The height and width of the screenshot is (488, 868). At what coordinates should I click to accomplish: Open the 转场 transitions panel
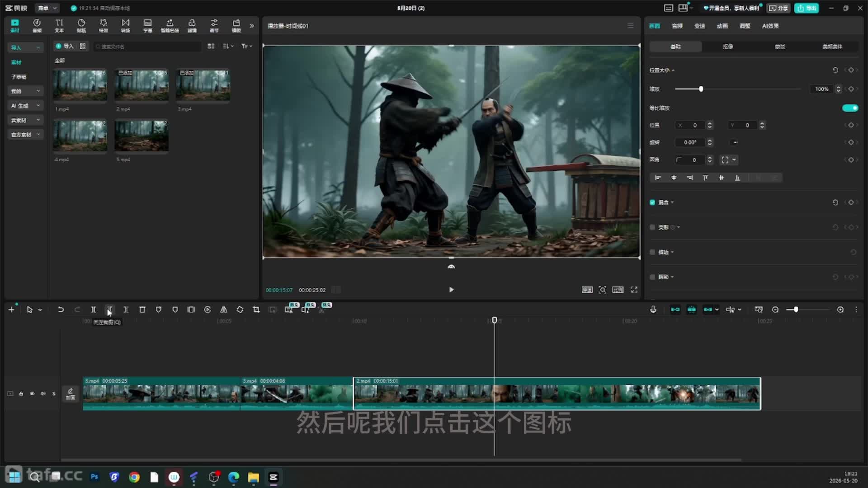(x=126, y=25)
